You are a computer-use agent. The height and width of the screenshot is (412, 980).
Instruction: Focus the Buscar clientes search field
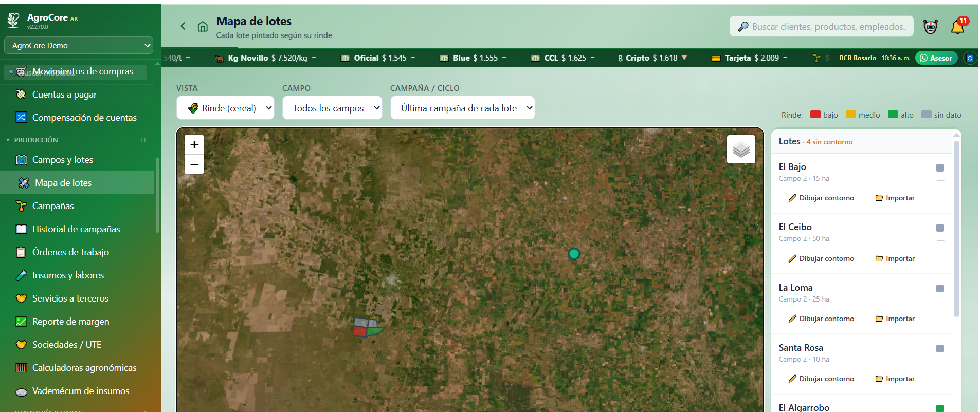click(x=822, y=26)
